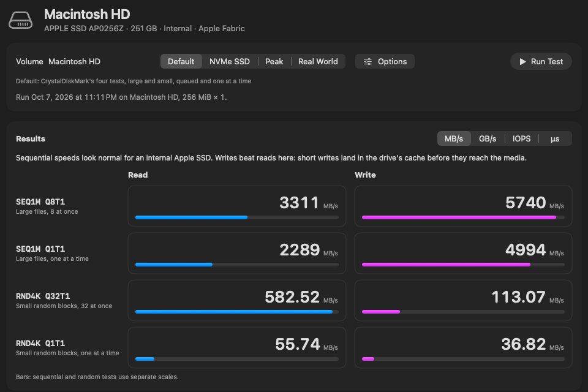Show results in MB/s
This screenshot has width=588, height=392.
point(454,139)
